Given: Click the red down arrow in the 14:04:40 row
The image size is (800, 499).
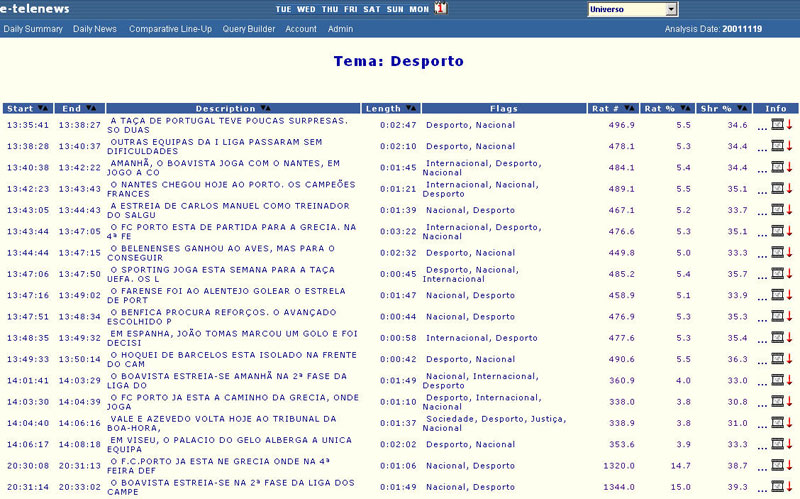Looking at the screenshot, I should click(789, 423).
